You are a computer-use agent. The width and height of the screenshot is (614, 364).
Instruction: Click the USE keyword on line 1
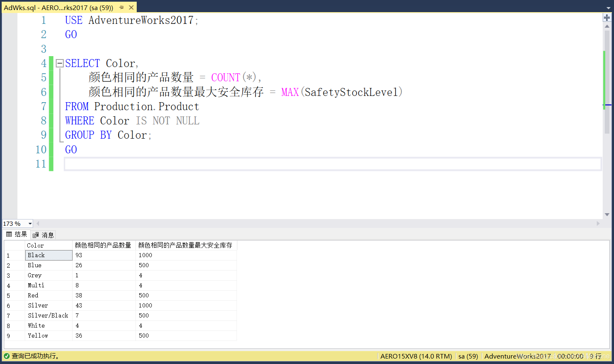[x=74, y=20]
